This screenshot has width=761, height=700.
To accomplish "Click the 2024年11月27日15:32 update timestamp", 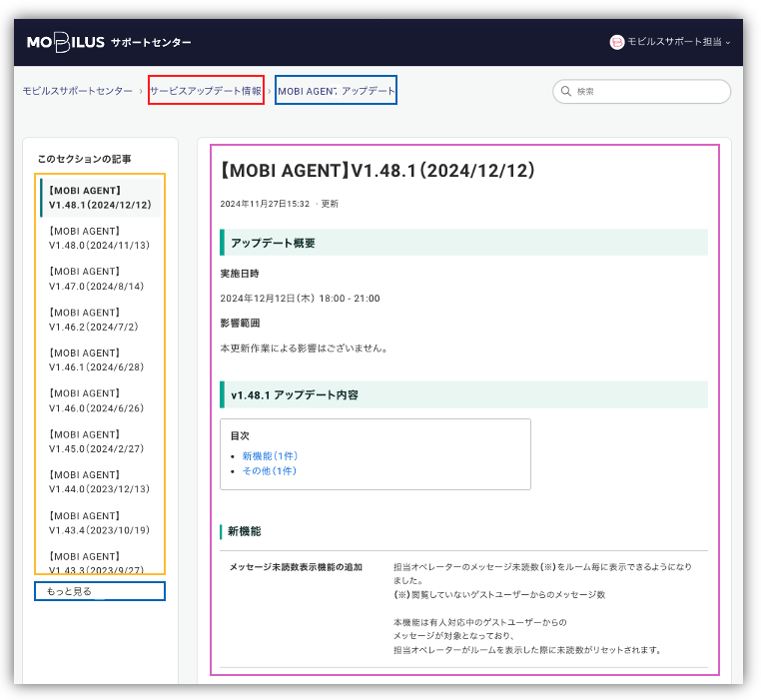I will (x=265, y=204).
